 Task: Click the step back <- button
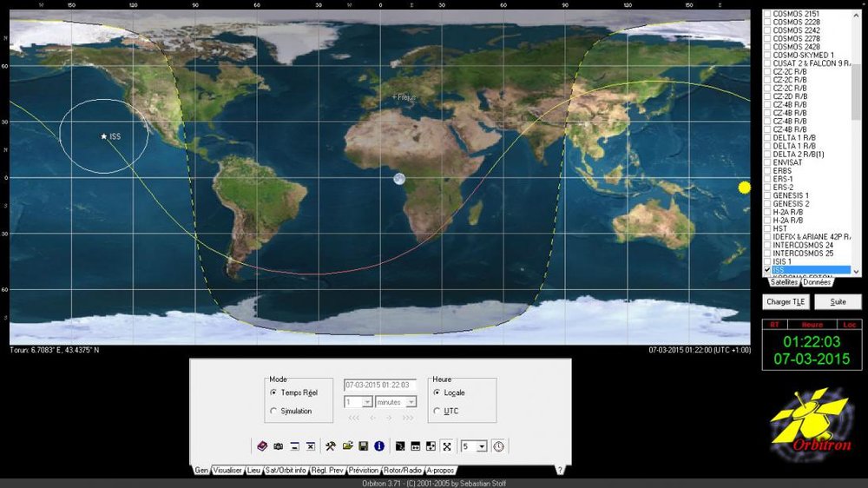pos(372,418)
